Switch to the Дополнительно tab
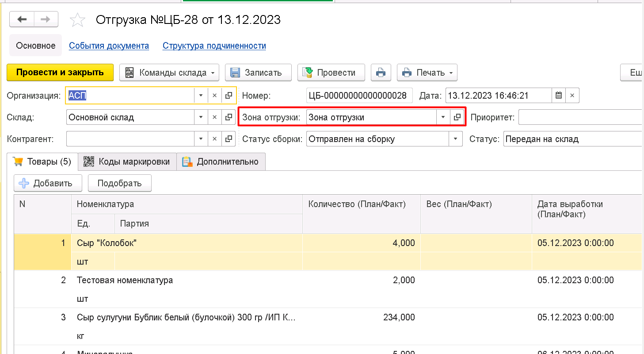The height and width of the screenshot is (354, 644). click(221, 162)
